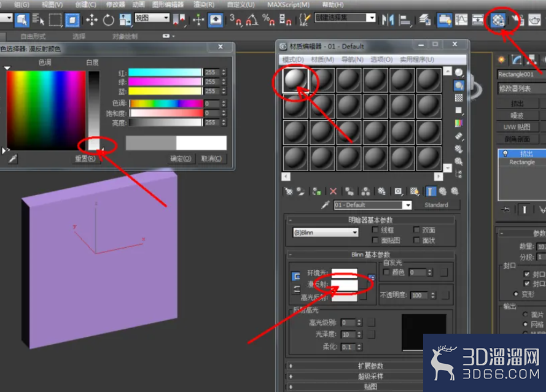Enable the 面状 (Faceted) checkbox
The width and height of the screenshot is (546, 392).
(x=416, y=240)
